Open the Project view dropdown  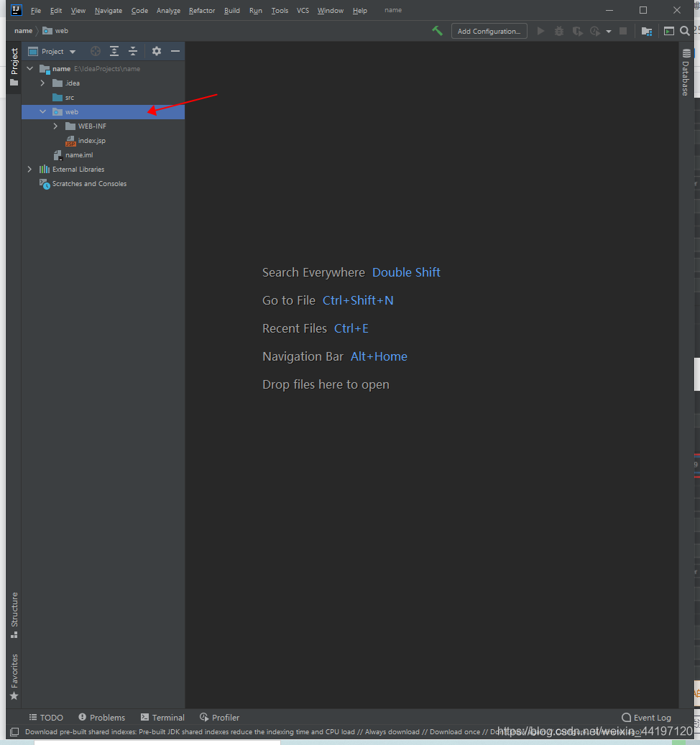point(52,51)
